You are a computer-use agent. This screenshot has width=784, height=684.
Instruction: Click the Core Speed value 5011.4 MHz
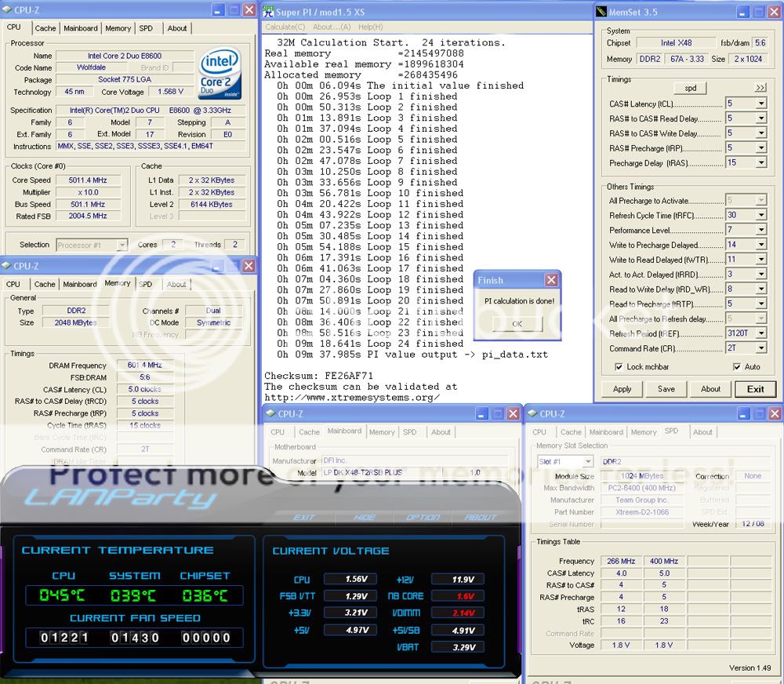click(x=88, y=180)
